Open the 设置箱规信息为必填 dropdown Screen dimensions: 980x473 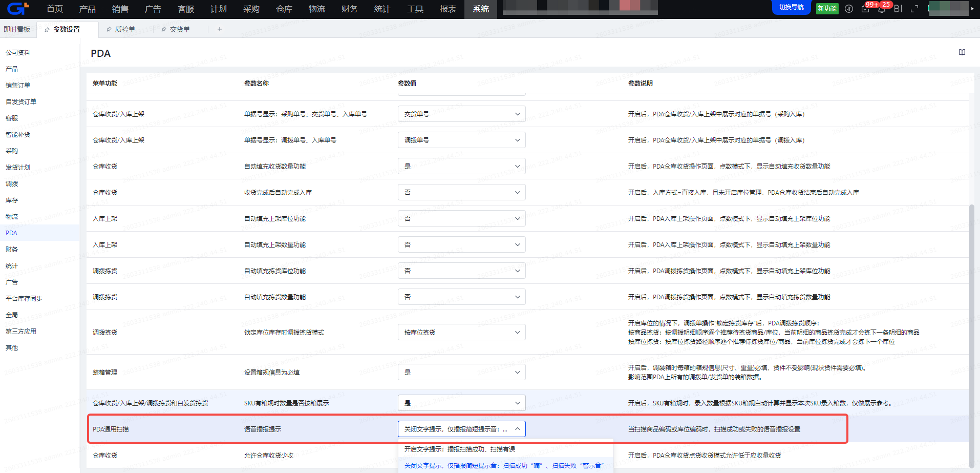(461, 372)
